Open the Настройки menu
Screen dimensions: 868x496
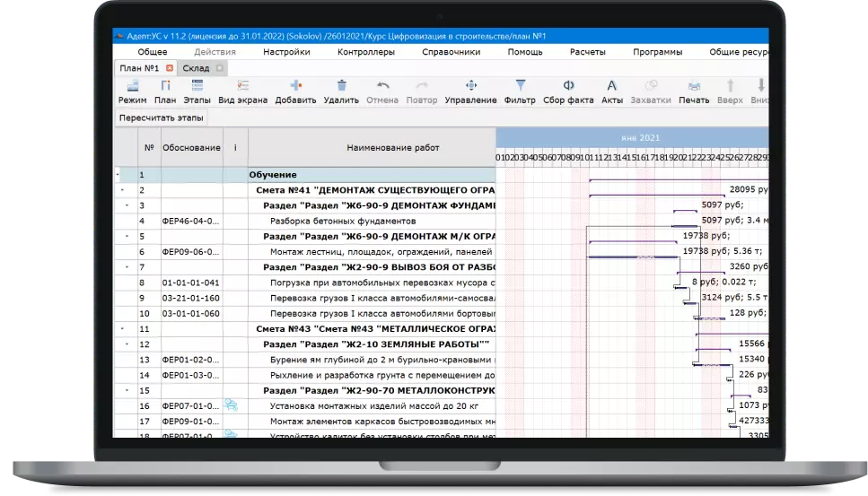point(286,52)
